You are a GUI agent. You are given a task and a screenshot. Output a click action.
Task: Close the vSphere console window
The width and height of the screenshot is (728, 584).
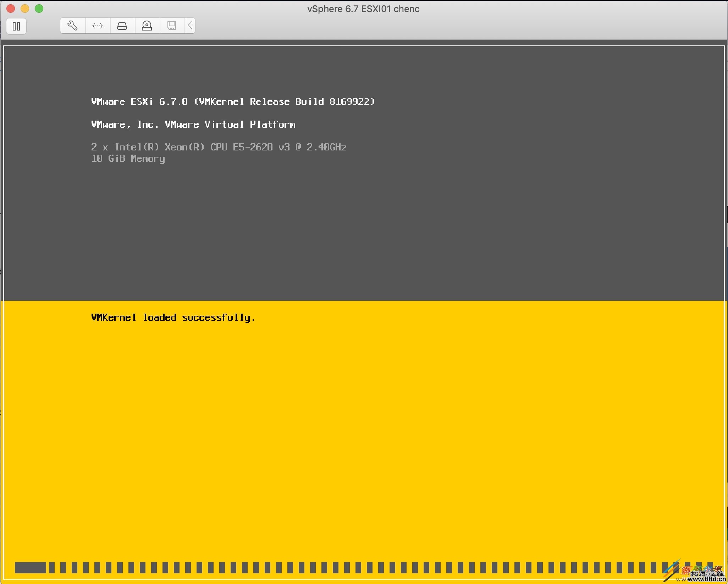point(11,9)
